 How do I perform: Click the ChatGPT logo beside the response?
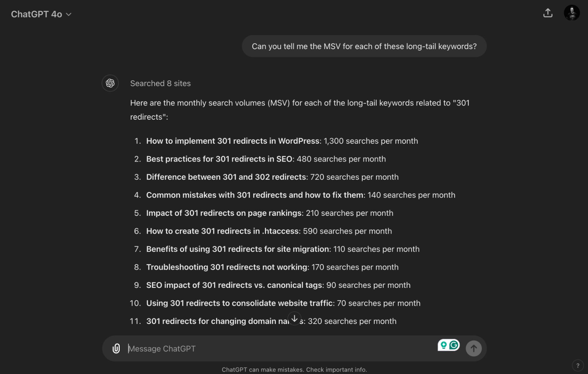(110, 83)
